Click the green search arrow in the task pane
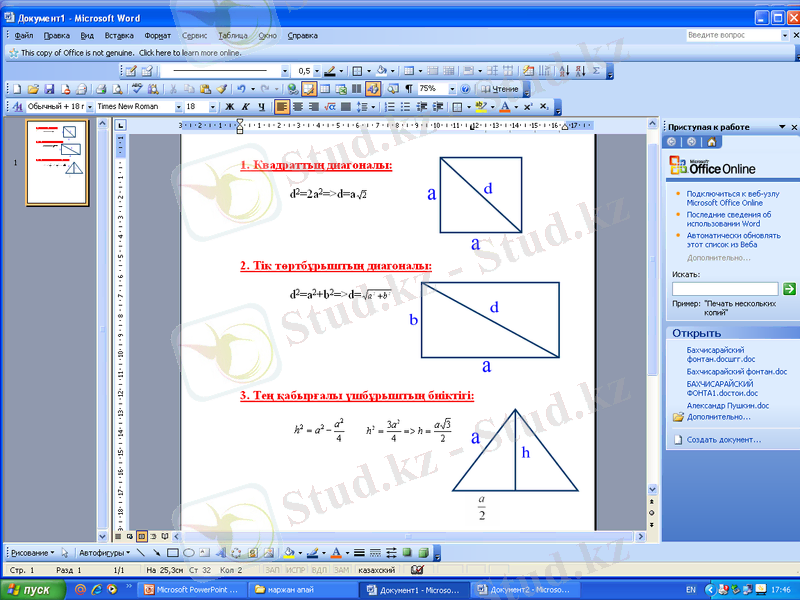The height and width of the screenshot is (600, 800). point(790,288)
